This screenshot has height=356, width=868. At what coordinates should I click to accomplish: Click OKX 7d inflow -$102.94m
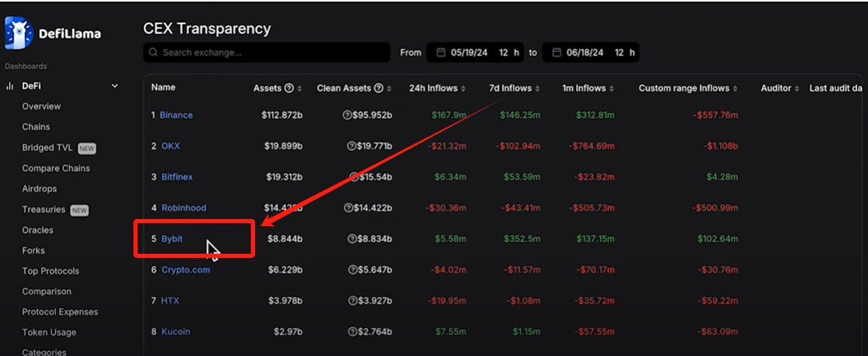point(518,146)
